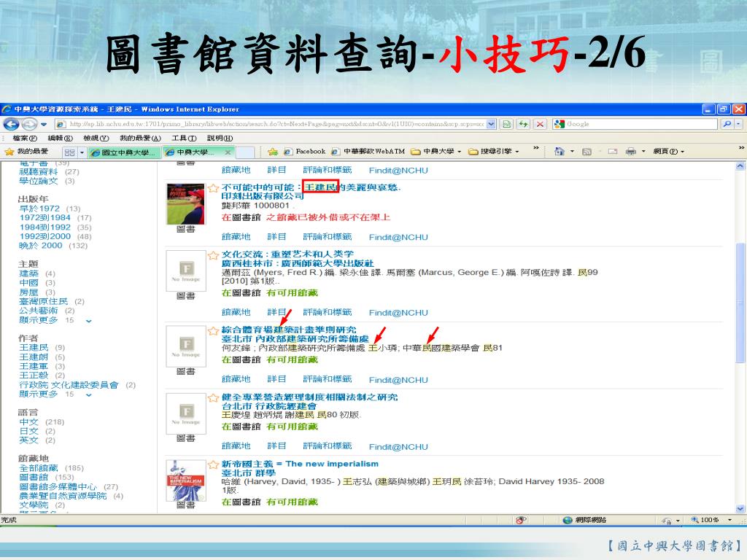747x560 pixels.
Task: Click the Compatibility View icon
Action: pos(507,124)
